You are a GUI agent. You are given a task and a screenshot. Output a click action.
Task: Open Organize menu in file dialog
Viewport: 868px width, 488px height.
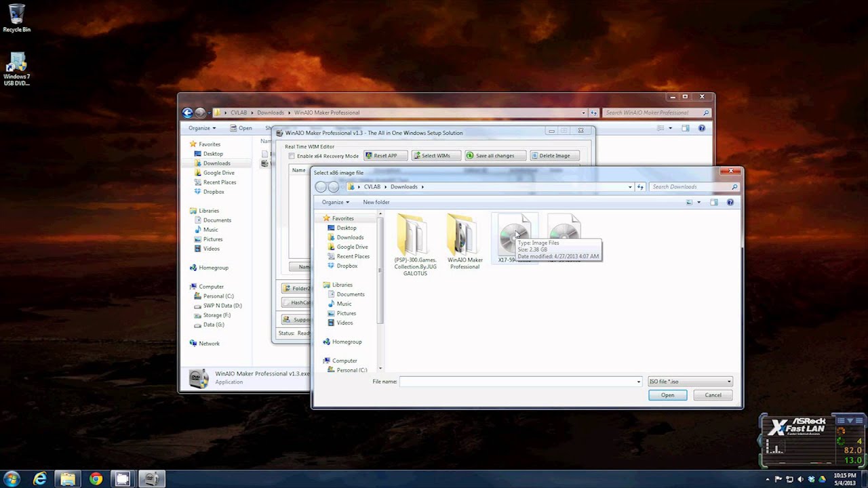(x=336, y=202)
